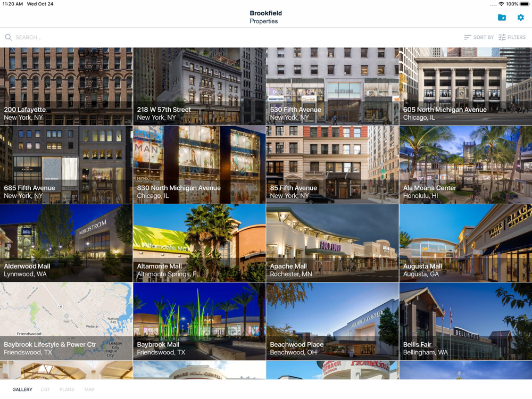The image size is (532, 399).
Task: Tap the search magnifier icon
Action: point(9,37)
